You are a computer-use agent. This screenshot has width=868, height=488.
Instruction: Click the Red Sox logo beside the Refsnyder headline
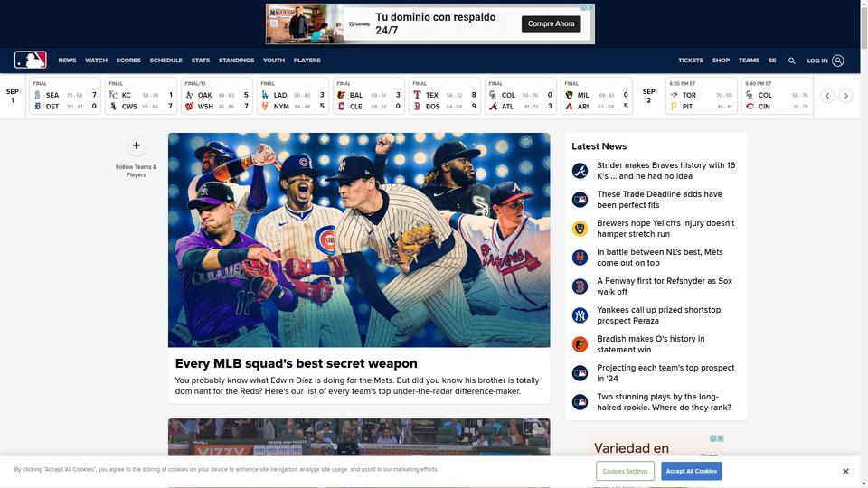tap(580, 286)
